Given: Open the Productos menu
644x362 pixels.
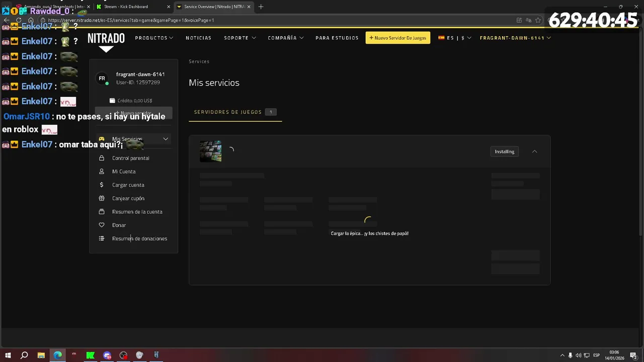Looking at the screenshot, I should (154, 38).
